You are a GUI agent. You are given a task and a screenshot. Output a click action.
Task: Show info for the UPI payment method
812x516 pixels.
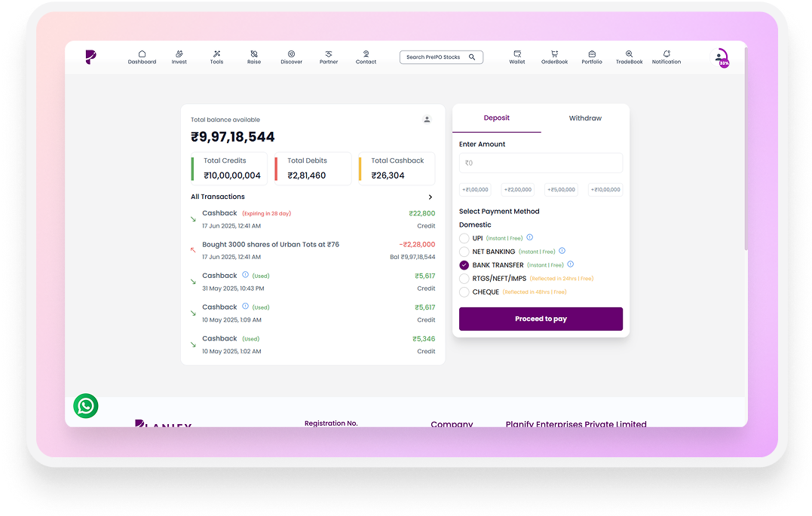pos(530,237)
